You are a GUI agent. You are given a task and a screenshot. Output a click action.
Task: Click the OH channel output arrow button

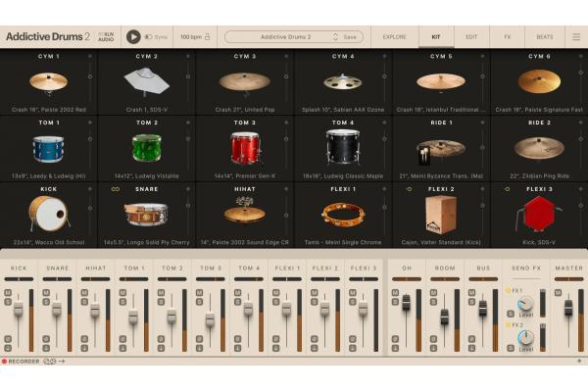coord(395,348)
